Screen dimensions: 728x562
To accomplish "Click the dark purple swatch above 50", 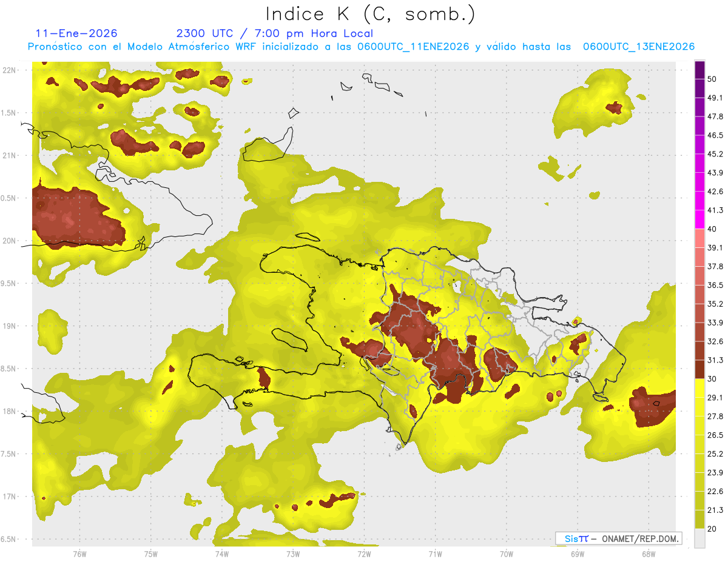I will (x=700, y=70).
